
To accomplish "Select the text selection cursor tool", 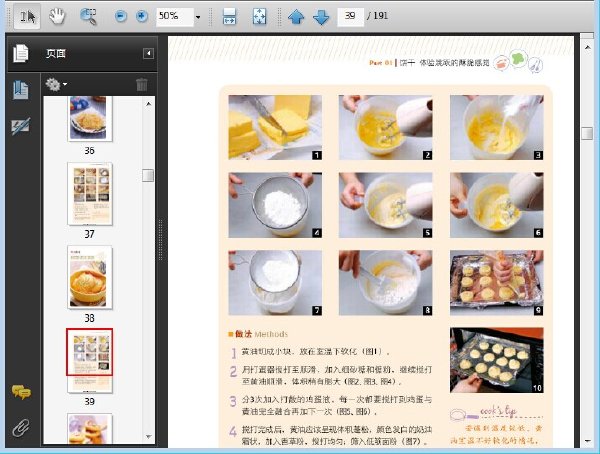I will [x=27, y=16].
